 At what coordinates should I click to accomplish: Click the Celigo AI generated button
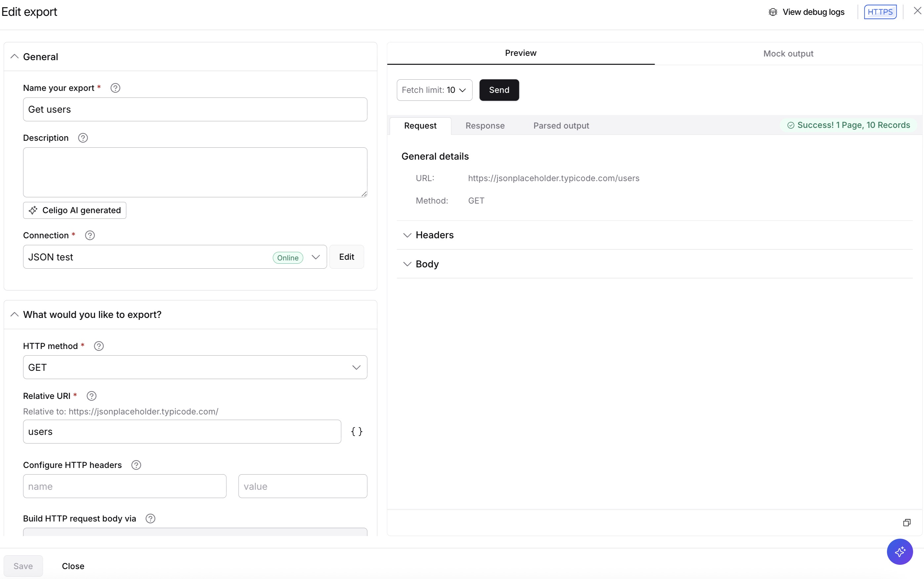(x=75, y=210)
